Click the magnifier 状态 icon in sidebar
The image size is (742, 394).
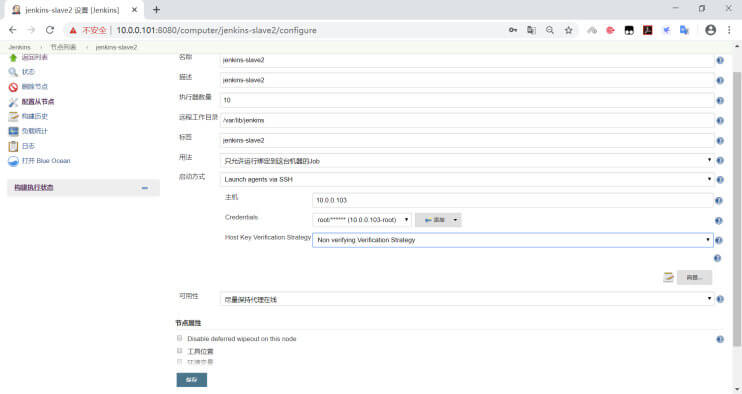point(13,72)
